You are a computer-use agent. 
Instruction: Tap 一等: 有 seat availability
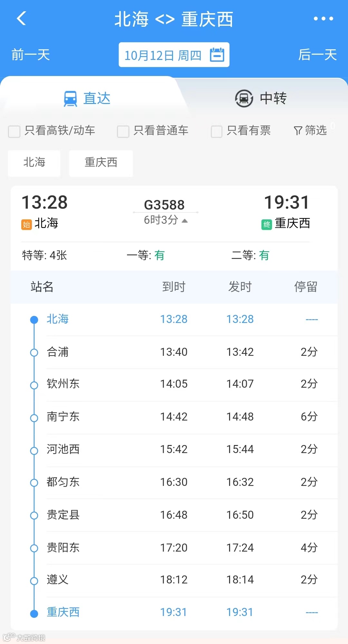click(x=146, y=255)
